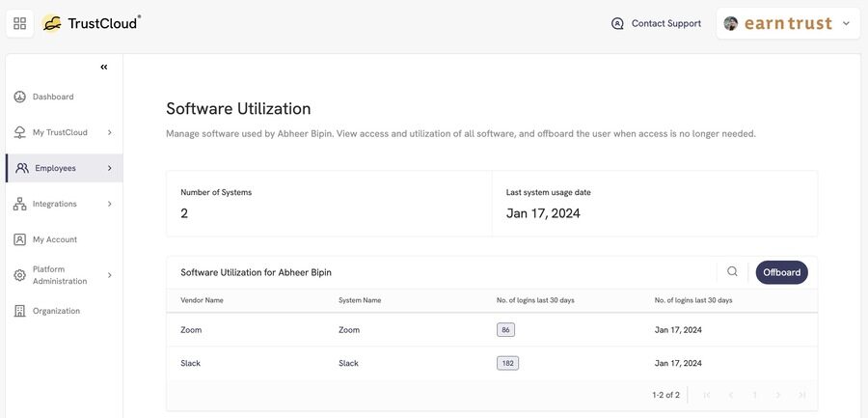
Task: Sort by Vendor Name column header
Action: pyautogui.click(x=202, y=300)
